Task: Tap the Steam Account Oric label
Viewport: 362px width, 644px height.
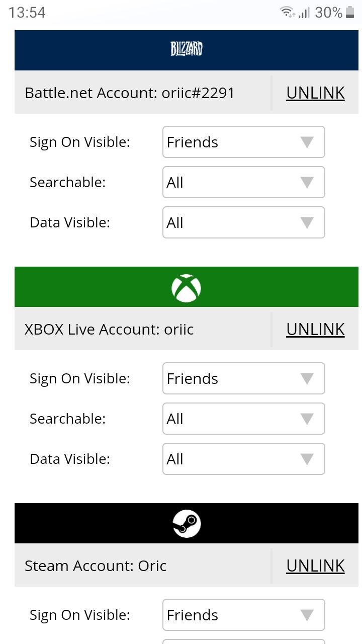Action: pos(96,566)
